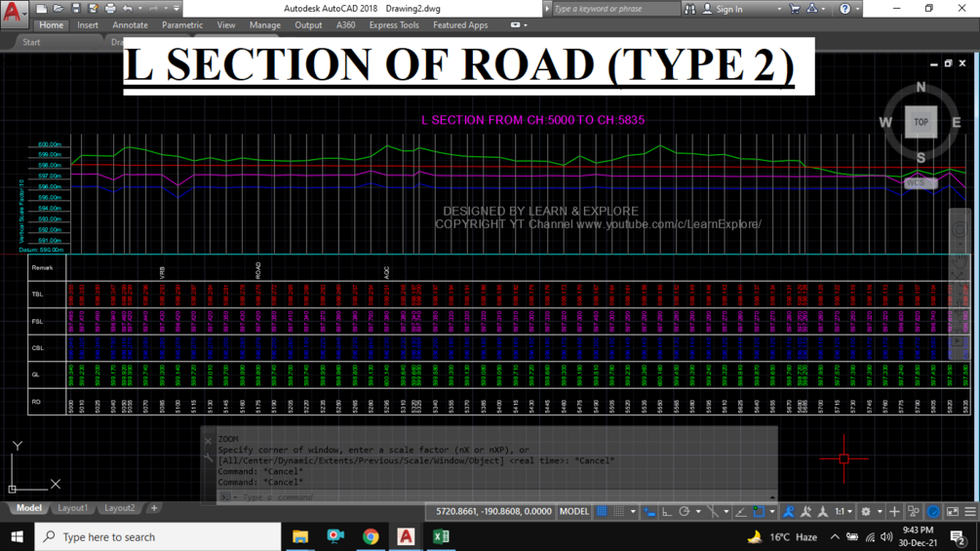Screen dimensions: 980x551
Task: Toggle object snap tracking icon
Action: (x=741, y=511)
